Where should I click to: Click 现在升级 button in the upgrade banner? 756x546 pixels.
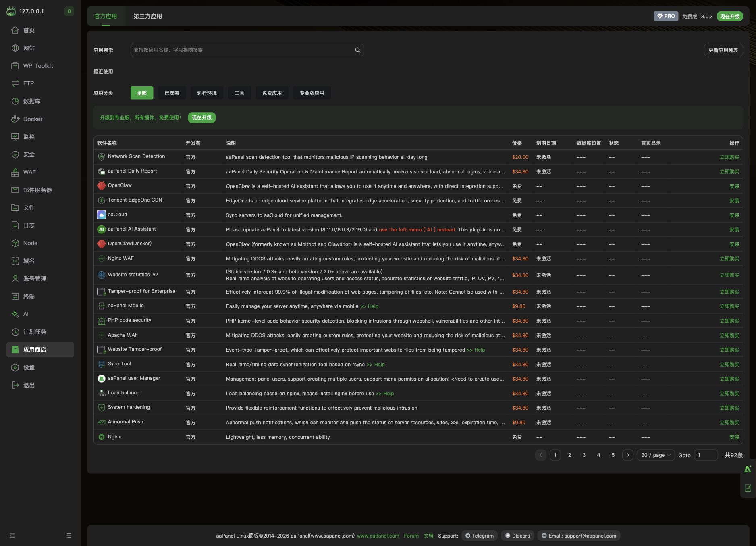pos(201,118)
